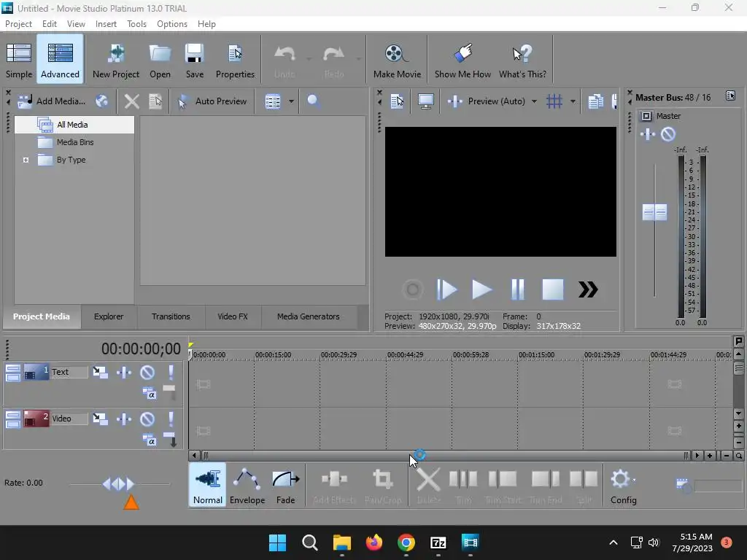The width and height of the screenshot is (747, 560).
Task: Click the timeline zoom in plus button
Action: [710, 456]
